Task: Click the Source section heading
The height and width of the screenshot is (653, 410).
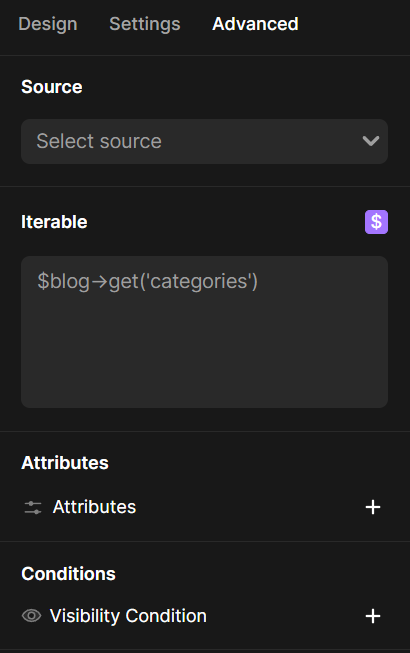Action: point(52,87)
